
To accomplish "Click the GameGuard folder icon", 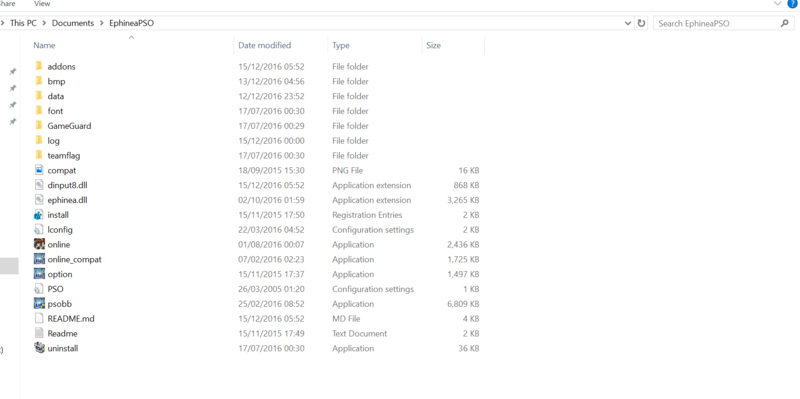I will click(39, 126).
